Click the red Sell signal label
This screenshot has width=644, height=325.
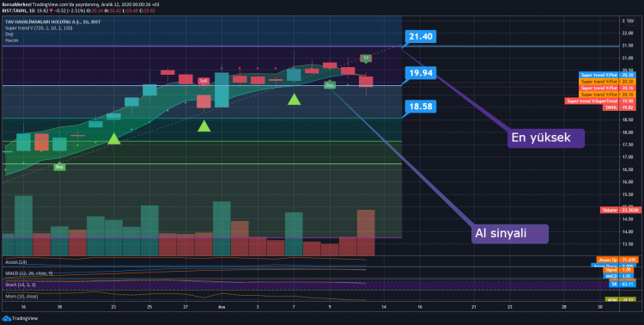[x=204, y=82]
